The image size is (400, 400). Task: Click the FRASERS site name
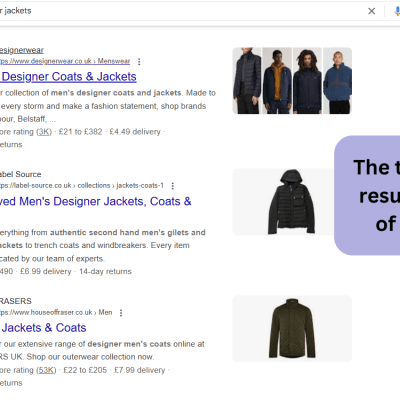16,301
